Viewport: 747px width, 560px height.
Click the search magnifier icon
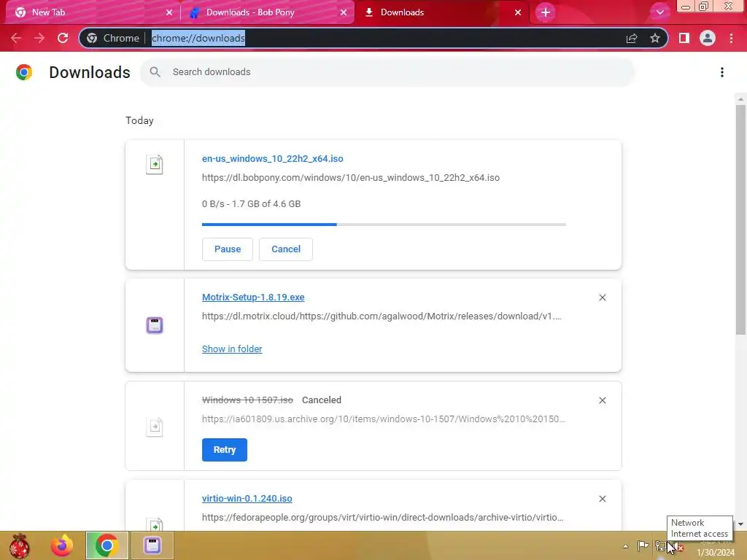coord(155,72)
